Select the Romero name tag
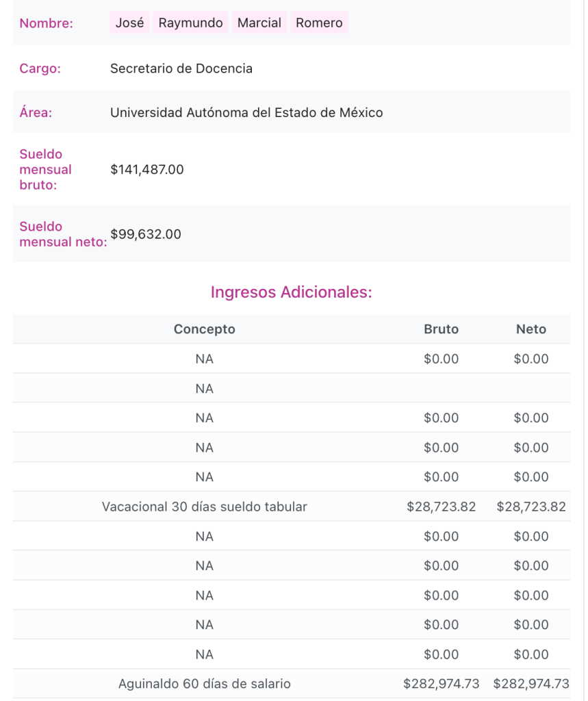The height and width of the screenshot is (701, 588). click(319, 23)
